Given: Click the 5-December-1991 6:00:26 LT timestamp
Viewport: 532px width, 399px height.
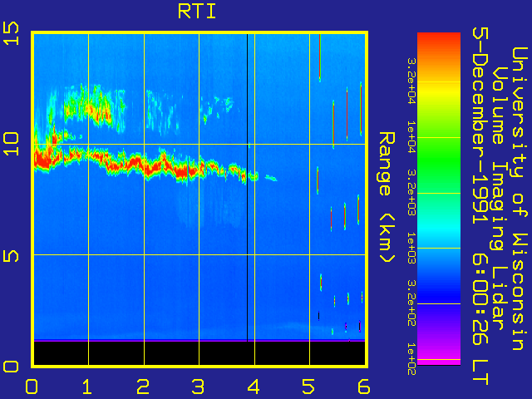Looking at the screenshot, I should (x=480, y=206).
